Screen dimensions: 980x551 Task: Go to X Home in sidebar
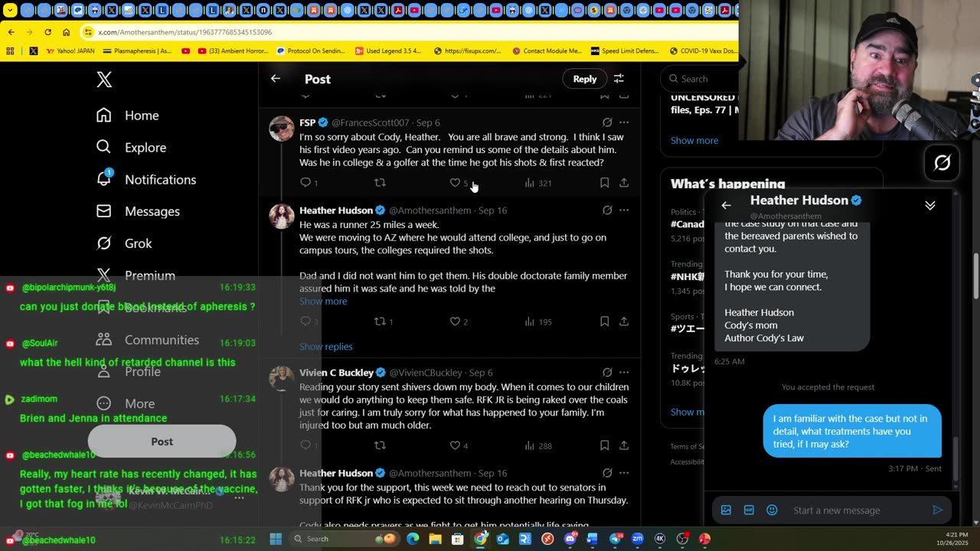(x=127, y=115)
